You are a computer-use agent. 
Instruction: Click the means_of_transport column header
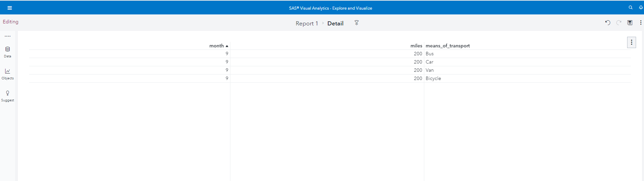pos(447,46)
